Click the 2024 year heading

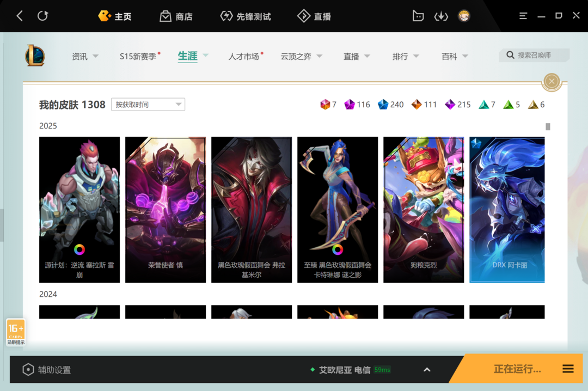(48, 294)
